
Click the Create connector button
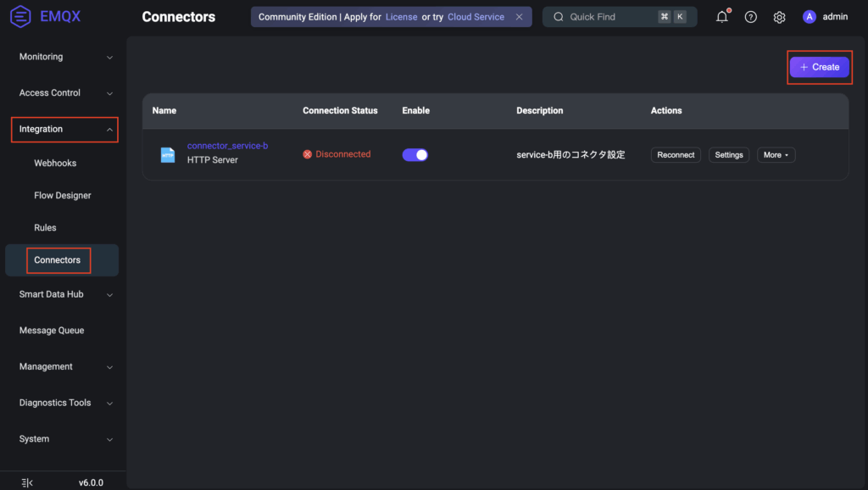tap(819, 67)
